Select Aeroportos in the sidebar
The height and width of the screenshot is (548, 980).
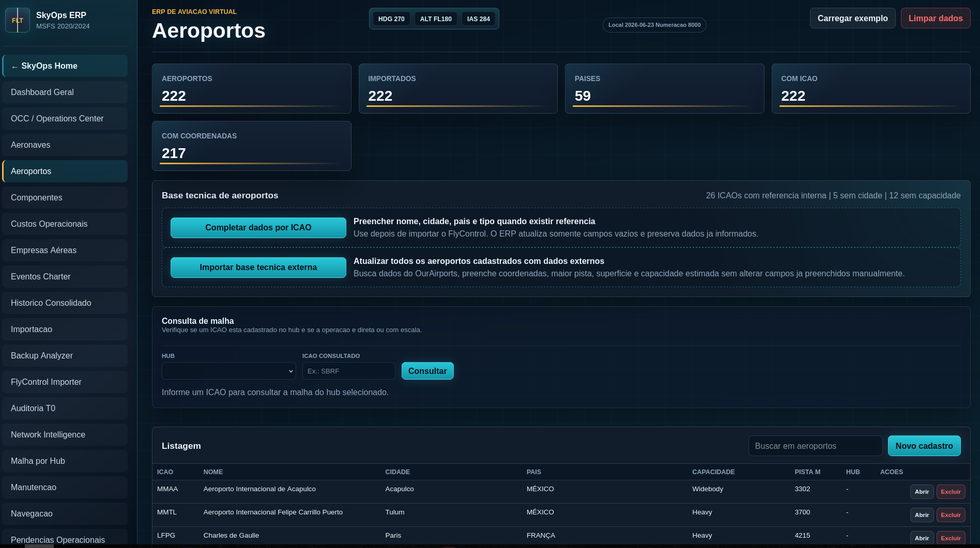coord(65,171)
